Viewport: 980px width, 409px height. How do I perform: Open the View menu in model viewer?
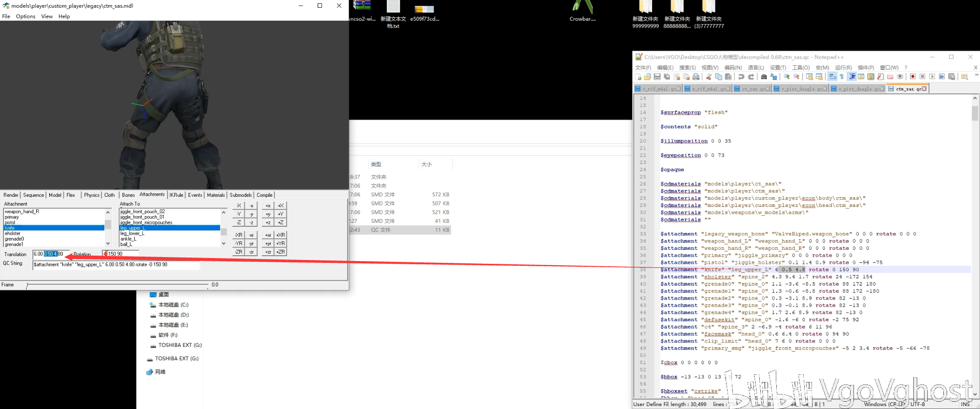pyautogui.click(x=47, y=16)
